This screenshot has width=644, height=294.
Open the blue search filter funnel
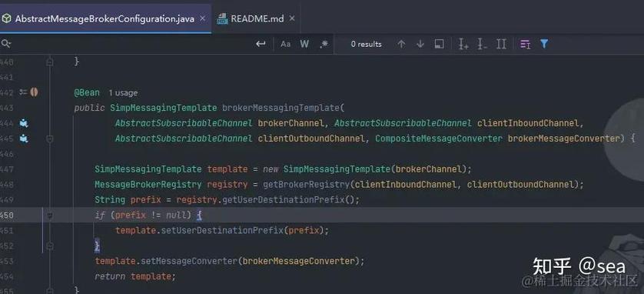click(x=544, y=44)
